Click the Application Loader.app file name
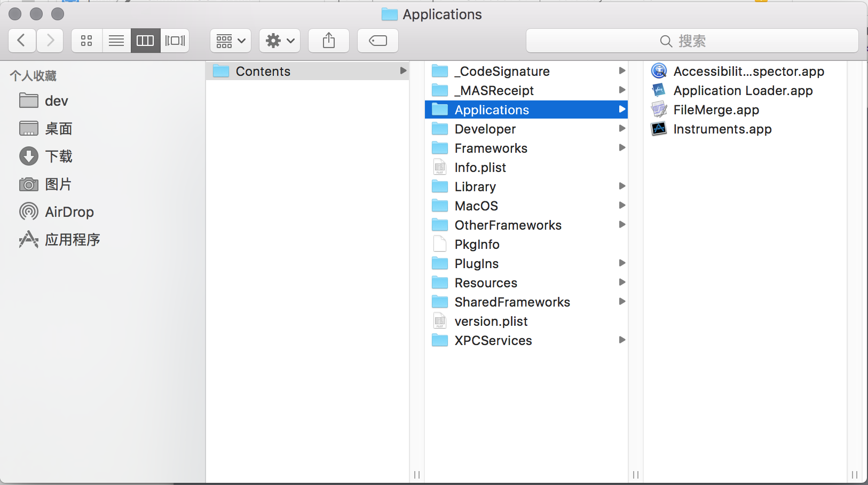This screenshot has width=868, height=485. [743, 91]
